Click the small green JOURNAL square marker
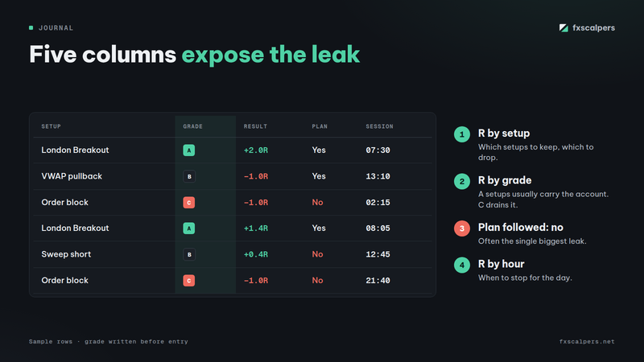Image resolution: width=644 pixels, height=362 pixels. pyautogui.click(x=31, y=28)
